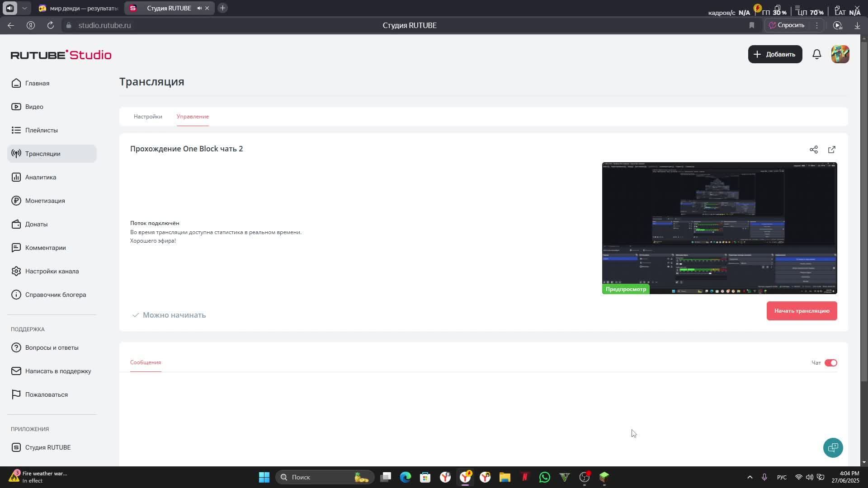Show hidden system tray icons
868x488 pixels.
click(x=750, y=477)
